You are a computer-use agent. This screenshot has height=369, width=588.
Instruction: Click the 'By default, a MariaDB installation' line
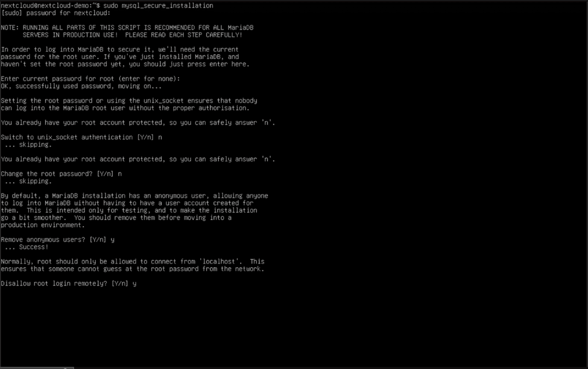[134, 196]
